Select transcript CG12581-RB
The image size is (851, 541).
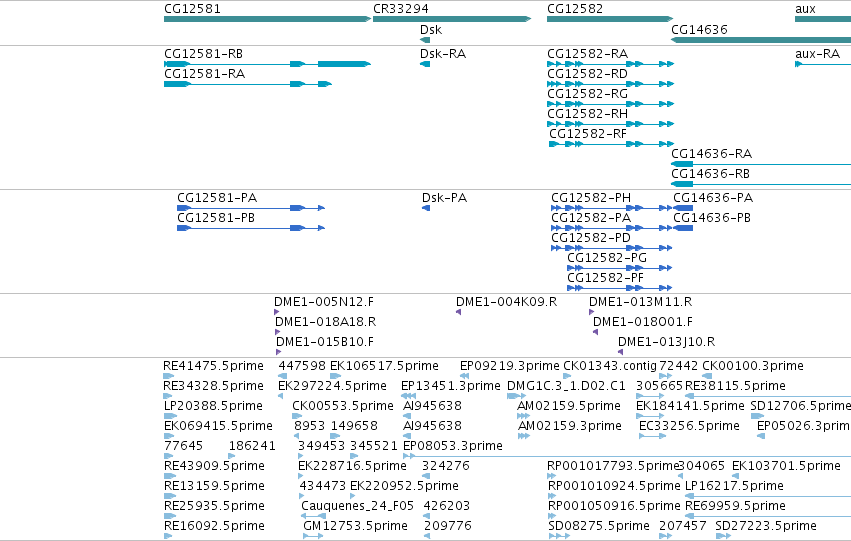(268, 64)
